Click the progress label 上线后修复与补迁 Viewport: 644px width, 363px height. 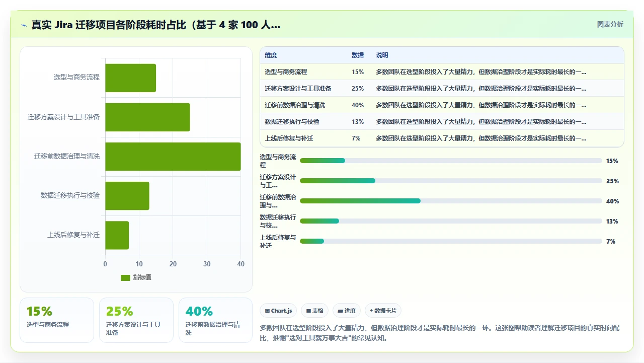tap(278, 242)
